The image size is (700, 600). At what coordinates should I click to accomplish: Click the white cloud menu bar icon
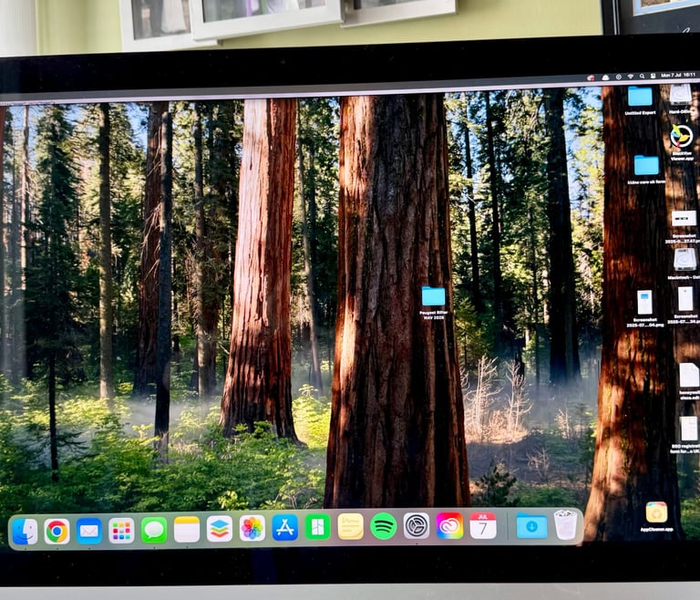[x=605, y=78]
